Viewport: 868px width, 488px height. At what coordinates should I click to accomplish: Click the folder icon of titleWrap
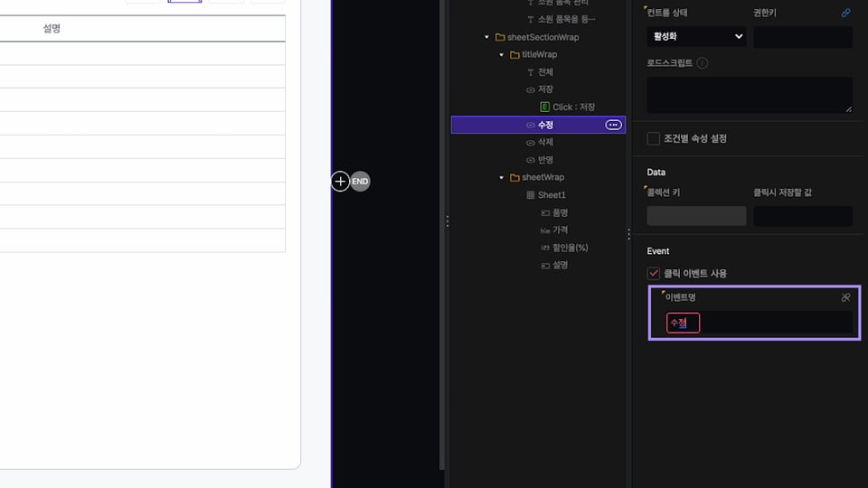click(514, 54)
